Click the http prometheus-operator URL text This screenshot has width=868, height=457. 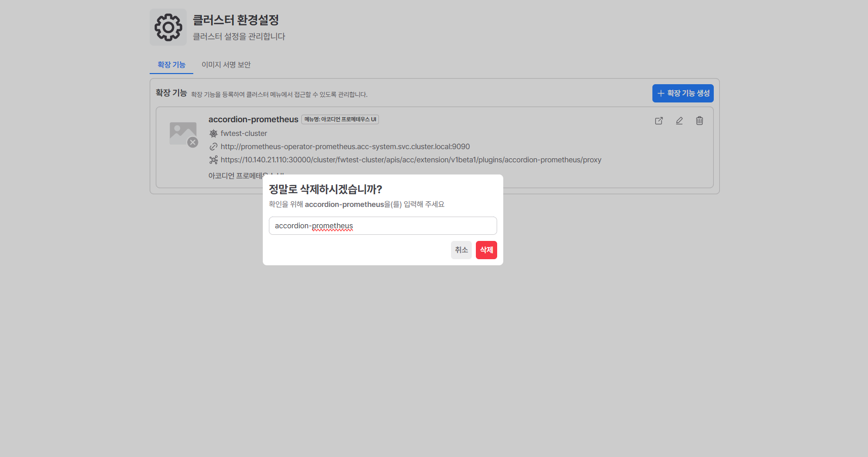tap(345, 147)
